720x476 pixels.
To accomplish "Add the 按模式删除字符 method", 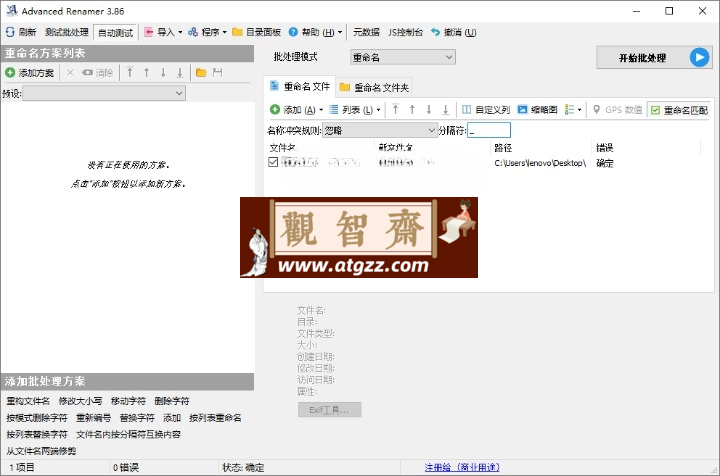I will tap(37, 418).
